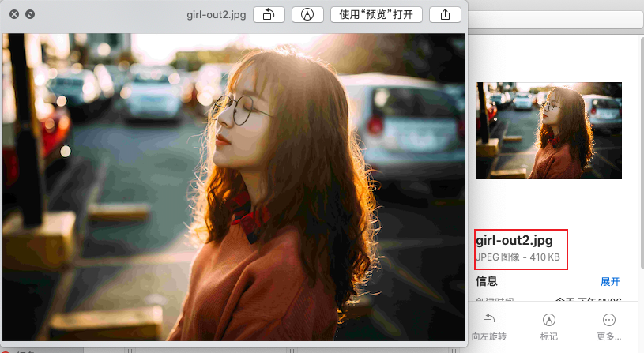Viewport: 644px width, 353px height.
Task: Open the share menu in Quick Look
Action: point(445,15)
